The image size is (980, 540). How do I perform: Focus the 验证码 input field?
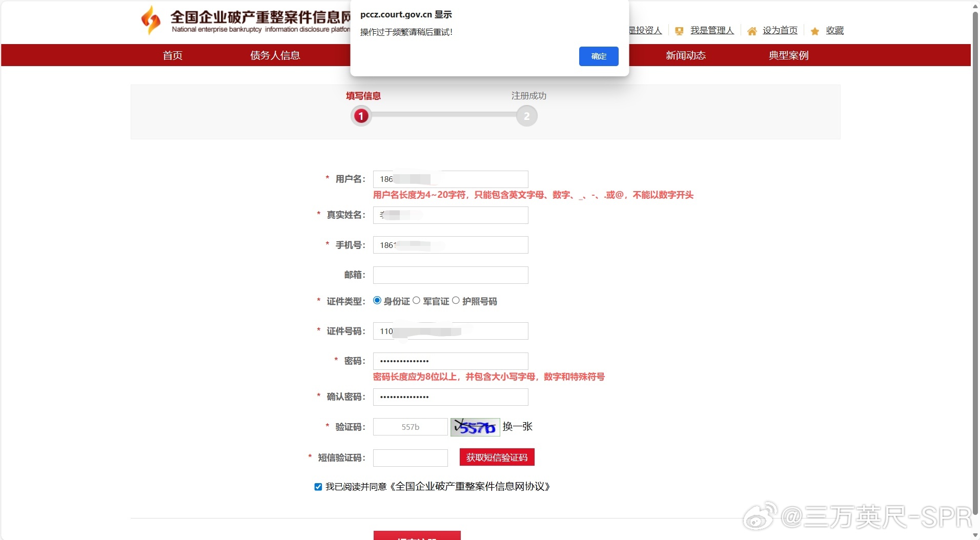coord(411,427)
